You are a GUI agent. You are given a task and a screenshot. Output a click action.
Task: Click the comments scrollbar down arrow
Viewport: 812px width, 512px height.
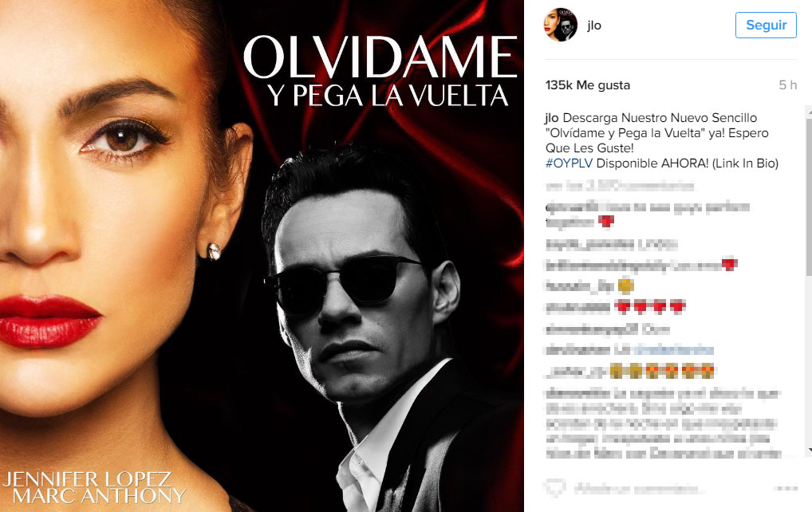point(808,451)
